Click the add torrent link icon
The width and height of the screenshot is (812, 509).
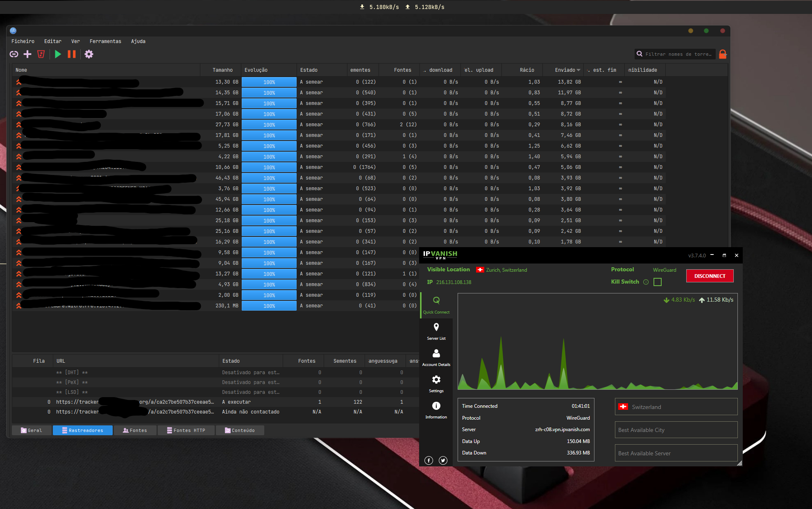[x=14, y=54]
